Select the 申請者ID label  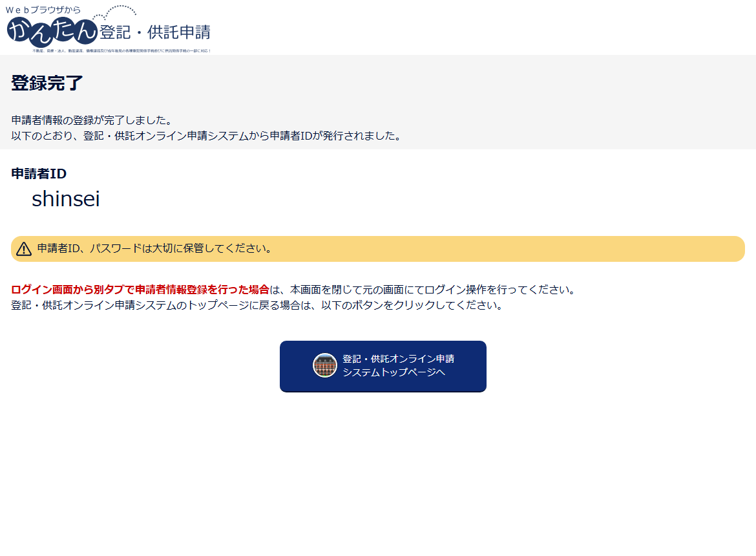39,173
